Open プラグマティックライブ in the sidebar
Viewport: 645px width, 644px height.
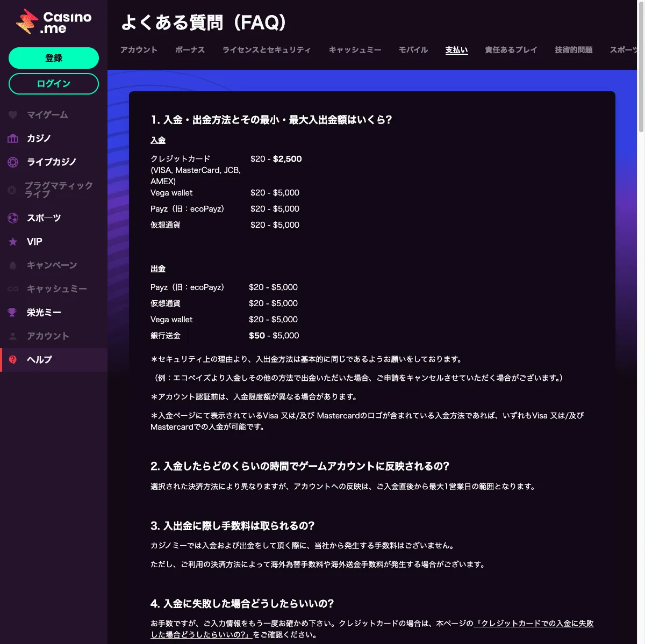pos(54,190)
